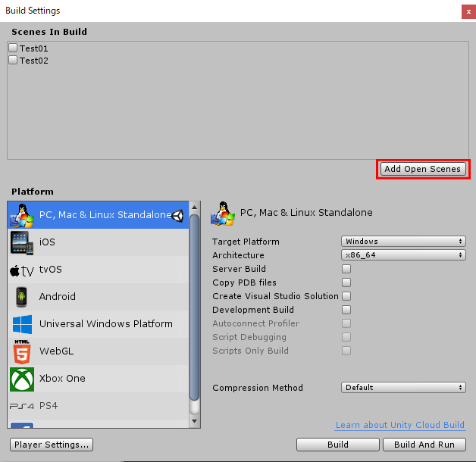Toggle the Scripts Only Build checkbox
Image resolution: width=476 pixels, height=462 pixels.
click(346, 351)
